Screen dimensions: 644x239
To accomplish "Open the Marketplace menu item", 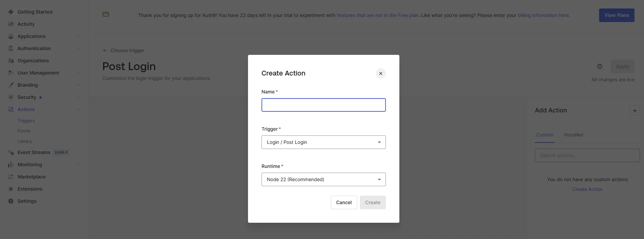I will (x=31, y=177).
